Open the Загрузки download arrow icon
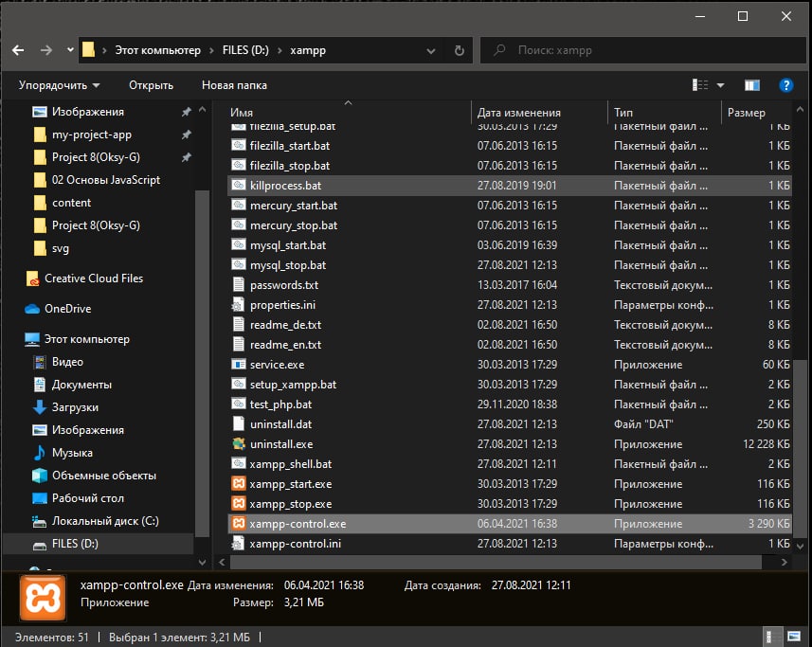Image resolution: width=812 pixels, height=647 pixels. click(x=40, y=407)
